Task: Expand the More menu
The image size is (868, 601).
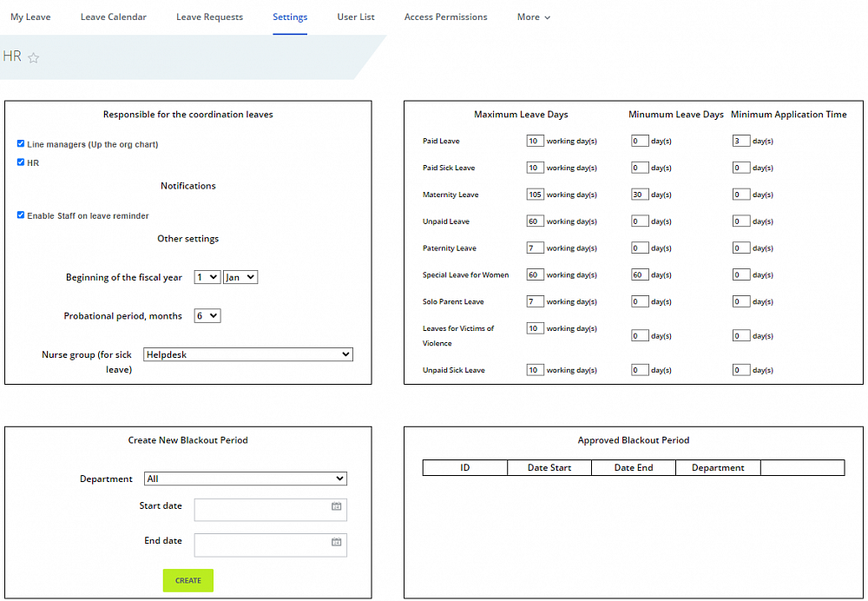Action: click(x=533, y=17)
